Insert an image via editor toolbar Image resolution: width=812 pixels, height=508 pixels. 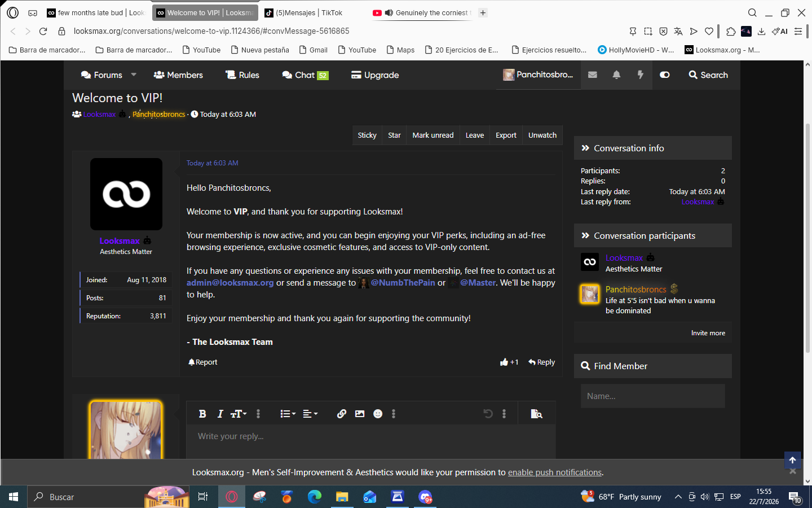(x=360, y=414)
